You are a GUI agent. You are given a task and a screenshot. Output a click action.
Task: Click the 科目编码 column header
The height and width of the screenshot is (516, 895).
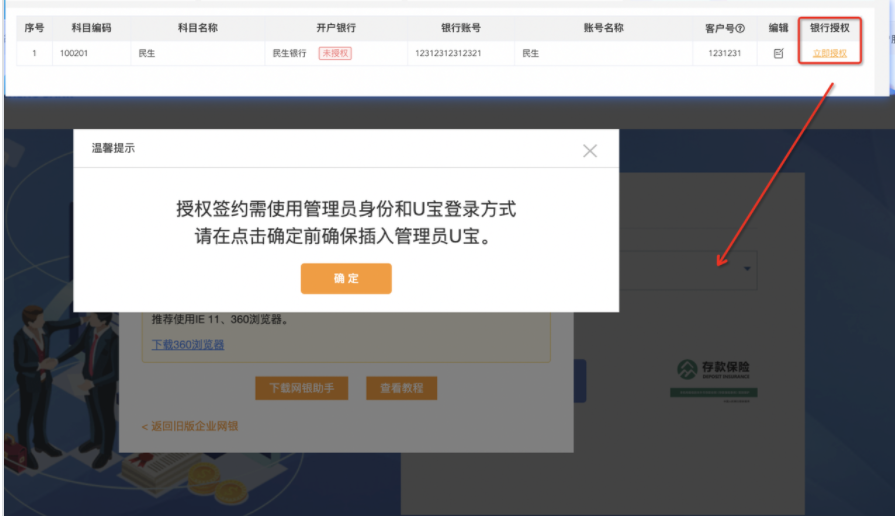(92, 28)
